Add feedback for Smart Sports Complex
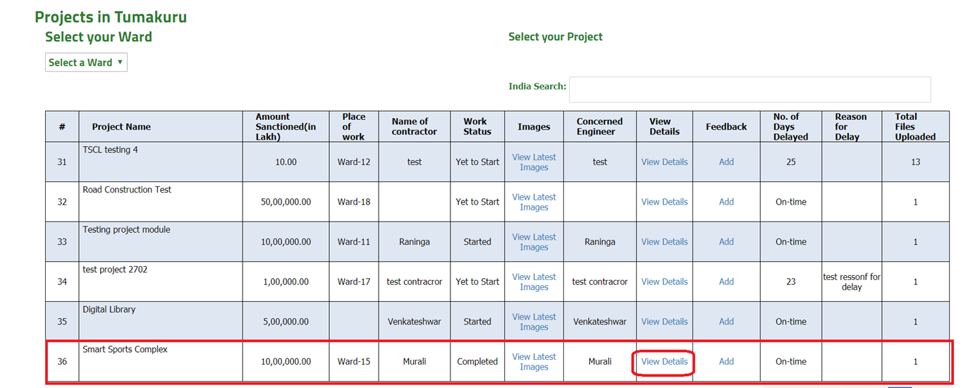980x388 pixels. pos(726,361)
